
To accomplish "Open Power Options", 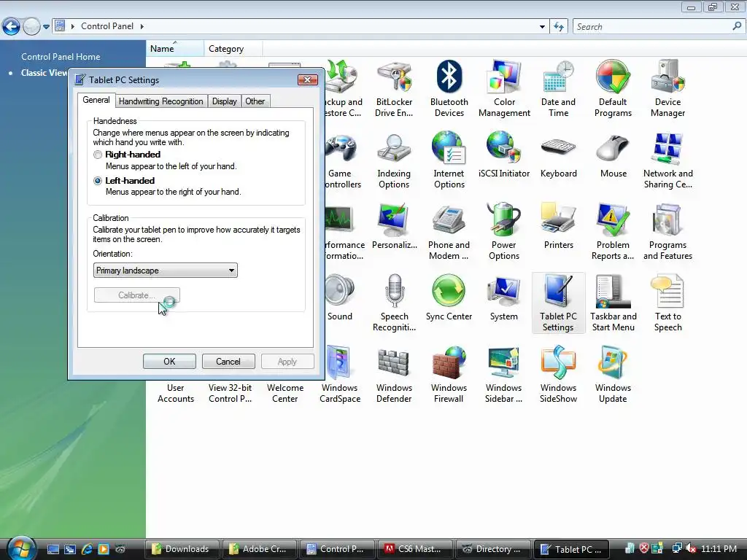I will pyautogui.click(x=503, y=233).
